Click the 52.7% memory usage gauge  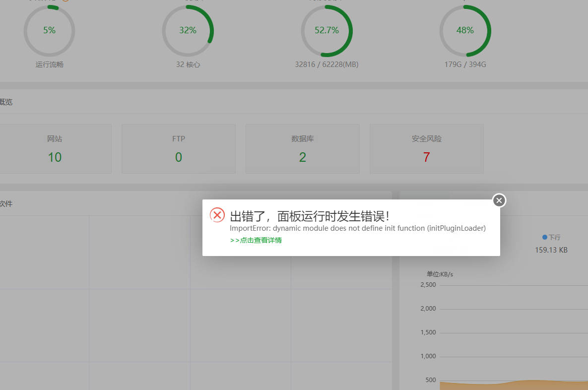(327, 31)
